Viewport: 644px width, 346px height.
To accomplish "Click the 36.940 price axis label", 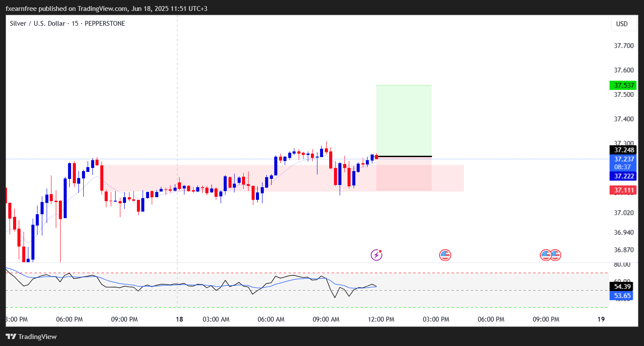I will (x=624, y=233).
